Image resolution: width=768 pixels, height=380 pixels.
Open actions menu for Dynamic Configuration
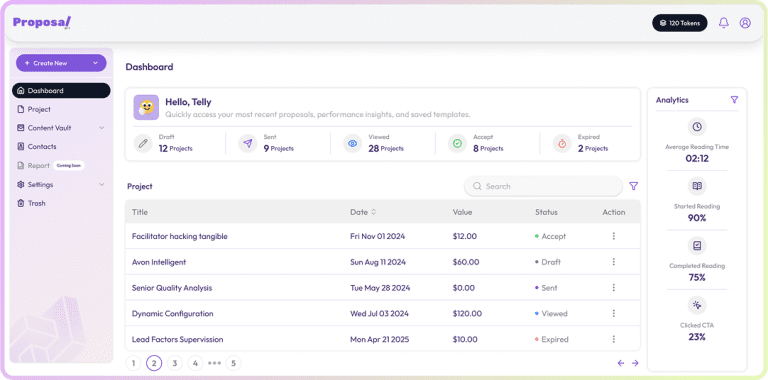pyautogui.click(x=613, y=313)
